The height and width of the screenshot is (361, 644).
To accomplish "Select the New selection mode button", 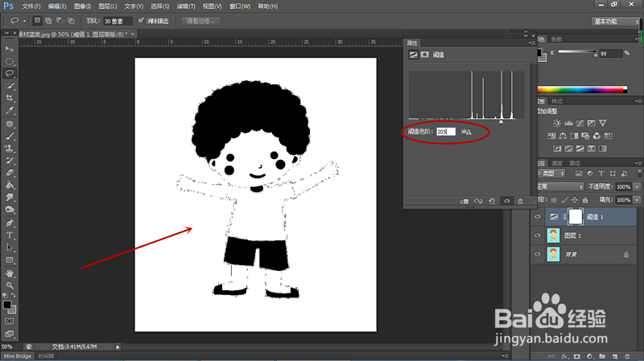I will click(x=37, y=21).
